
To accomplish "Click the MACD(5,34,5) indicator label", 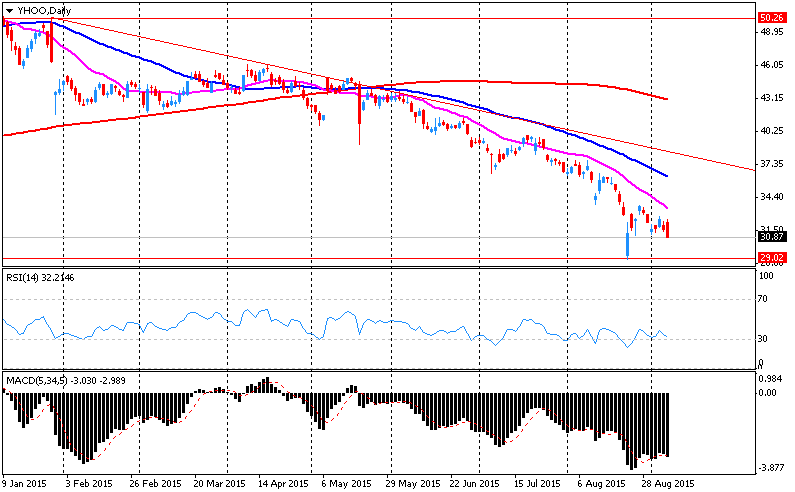I will click(x=65, y=380).
